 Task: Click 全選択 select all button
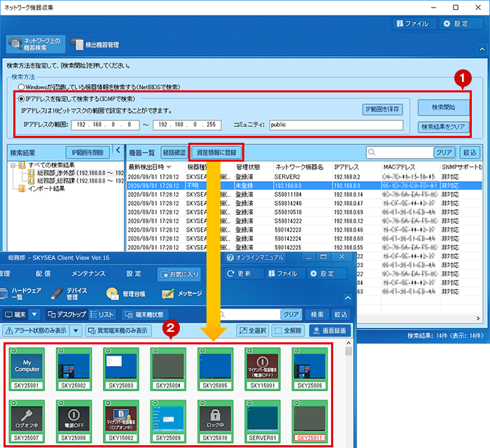[x=253, y=330]
